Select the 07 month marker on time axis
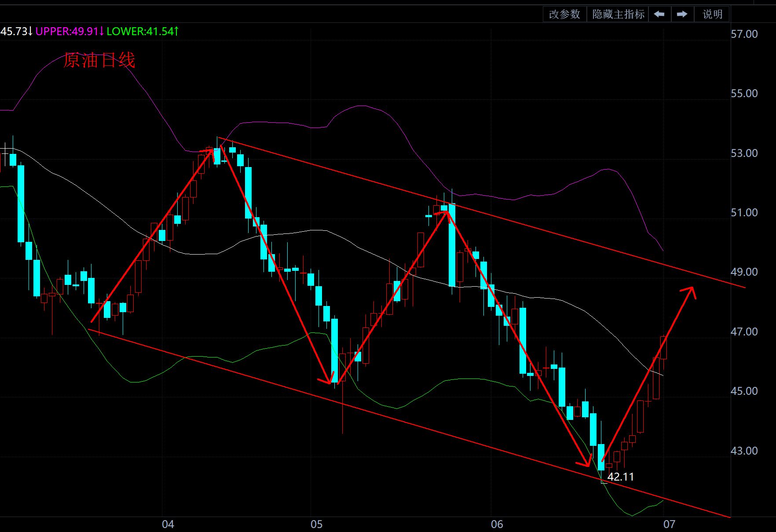Image resolution: width=776 pixels, height=532 pixels. click(669, 524)
